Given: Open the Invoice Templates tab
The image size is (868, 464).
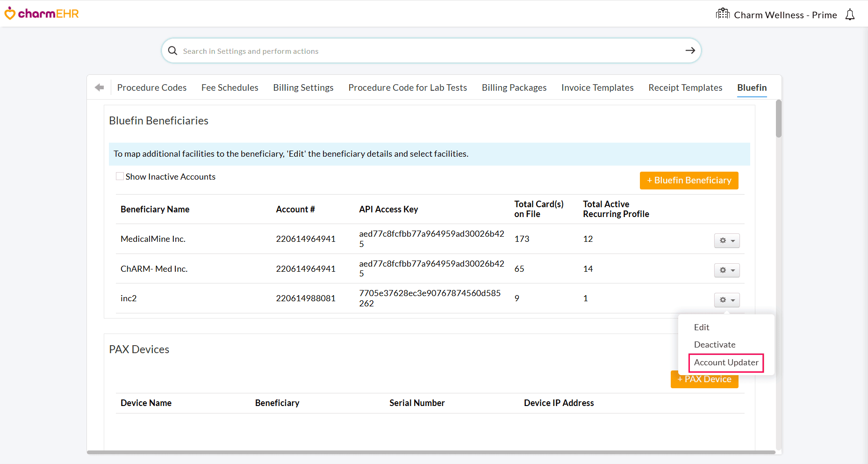Looking at the screenshot, I should tap(597, 87).
